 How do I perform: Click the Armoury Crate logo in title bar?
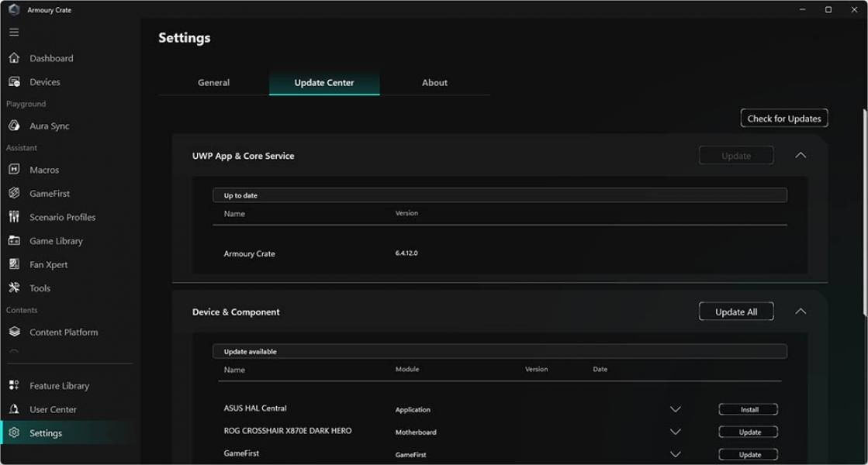coord(15,9)
